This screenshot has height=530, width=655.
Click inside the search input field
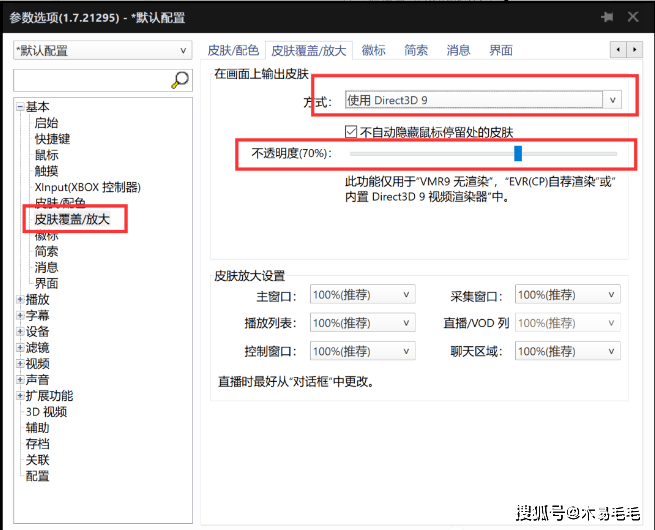point(92,80)
